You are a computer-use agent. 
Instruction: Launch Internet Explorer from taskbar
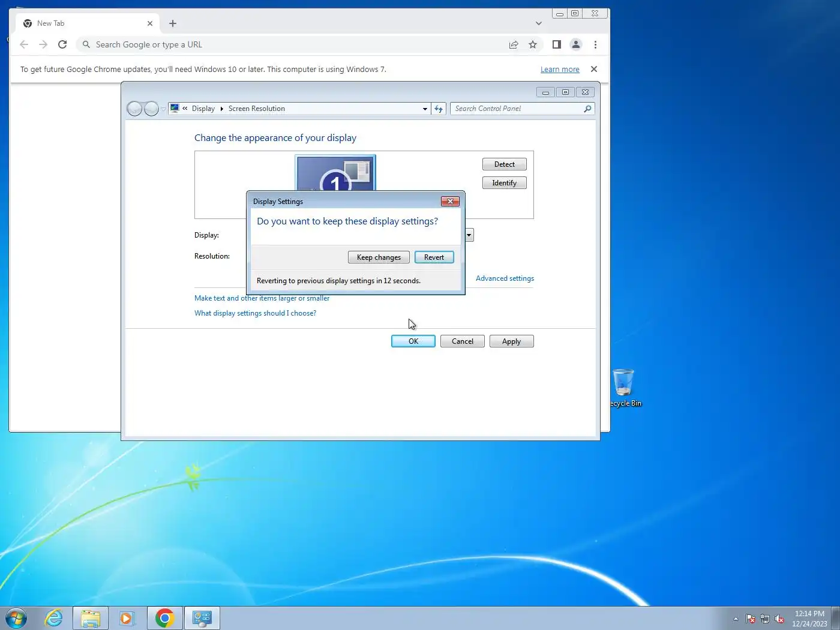(x=54, y=618)
